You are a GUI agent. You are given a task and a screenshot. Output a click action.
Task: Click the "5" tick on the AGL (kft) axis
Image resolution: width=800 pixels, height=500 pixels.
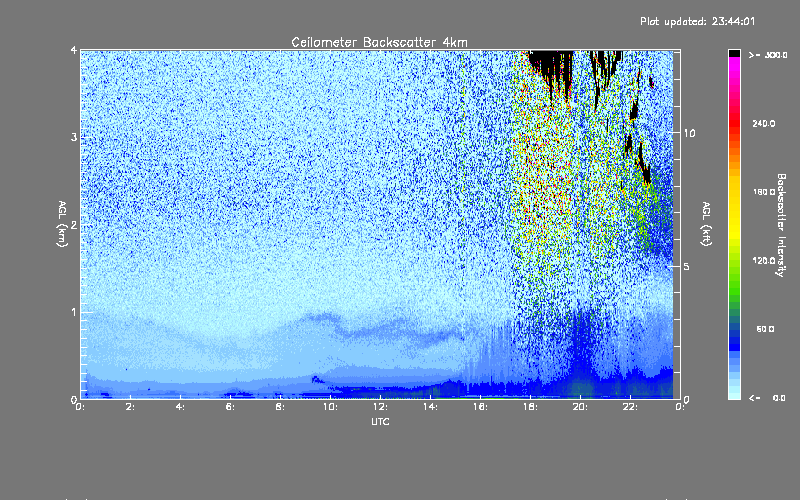(687, 267)
